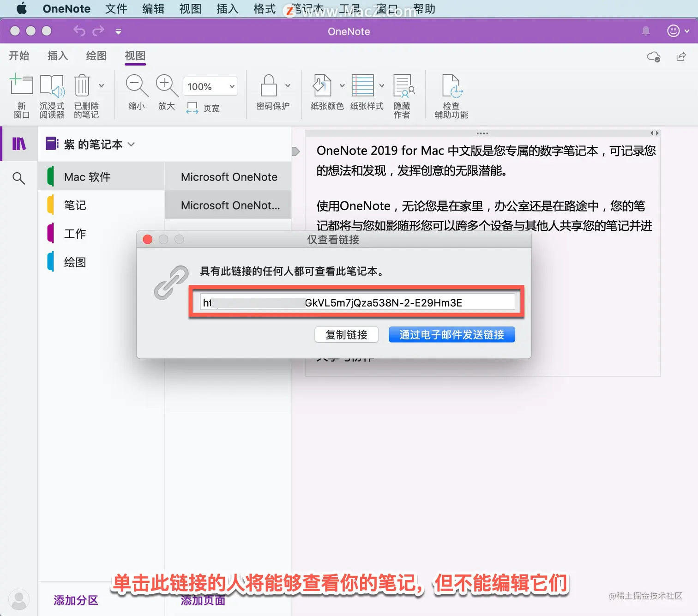Open the search magnifier in sidebar
Screen dimensions: 698x616
tap(18, 178)
